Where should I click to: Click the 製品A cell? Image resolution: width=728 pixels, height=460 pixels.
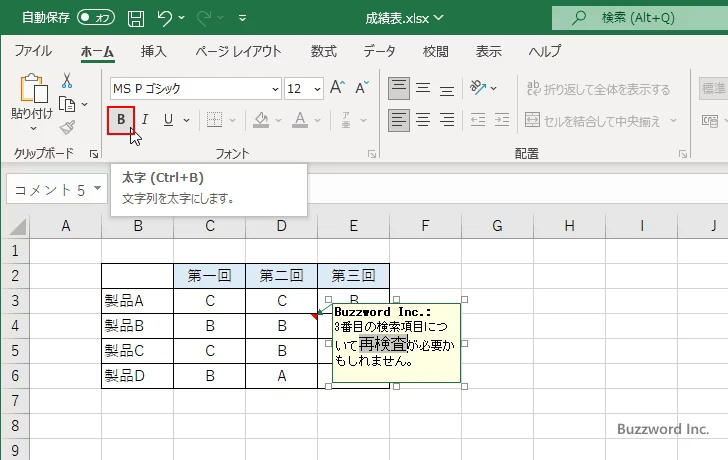coord(137,301)
